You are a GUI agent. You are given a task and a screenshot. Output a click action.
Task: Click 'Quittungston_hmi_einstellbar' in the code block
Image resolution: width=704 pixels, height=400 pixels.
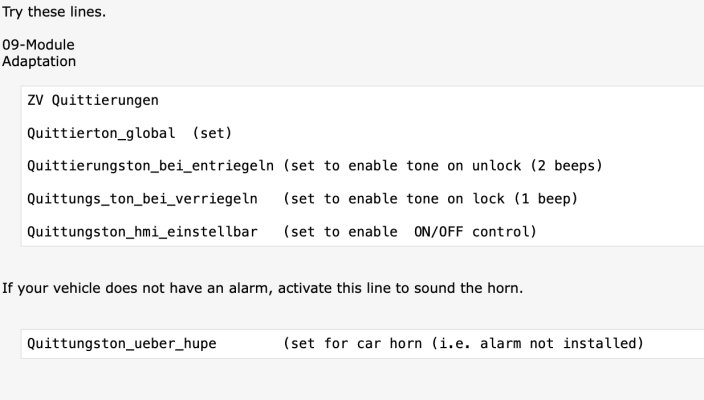[x=142, y=232]
